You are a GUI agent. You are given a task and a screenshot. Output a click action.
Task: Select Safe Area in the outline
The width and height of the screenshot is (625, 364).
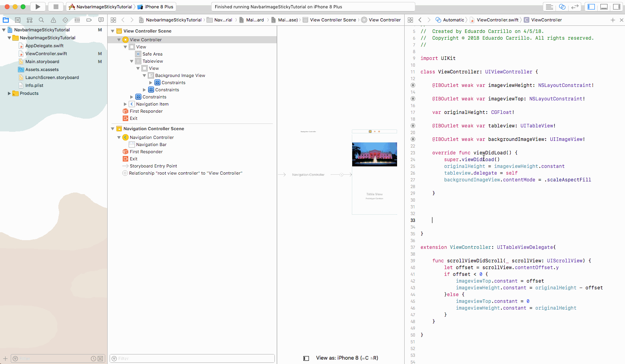(x=152, y=54)
